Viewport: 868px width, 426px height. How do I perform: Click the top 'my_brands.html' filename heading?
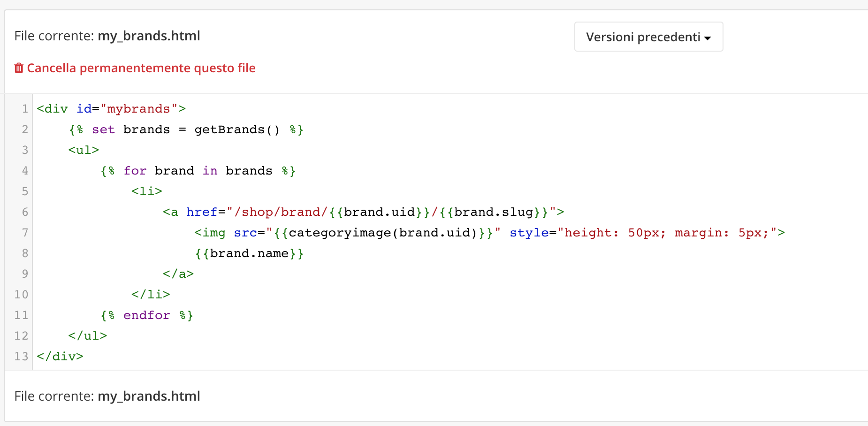[149, 36]
